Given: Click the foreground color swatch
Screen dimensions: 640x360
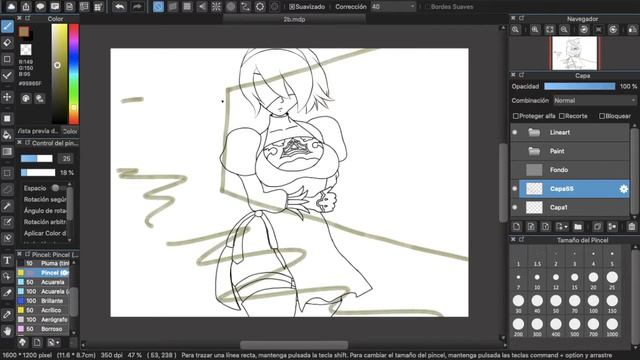Looking at the screenshot, I should click(24, 32).
